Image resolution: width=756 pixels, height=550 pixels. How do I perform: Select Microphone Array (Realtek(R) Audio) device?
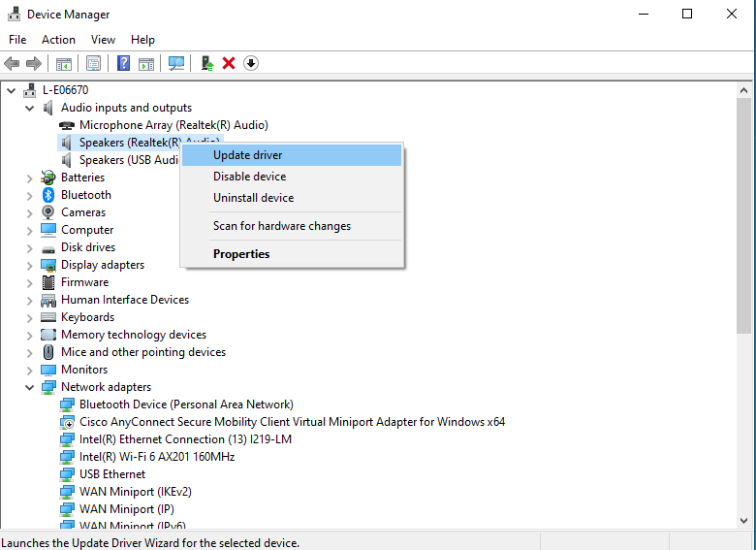(173, 125)
